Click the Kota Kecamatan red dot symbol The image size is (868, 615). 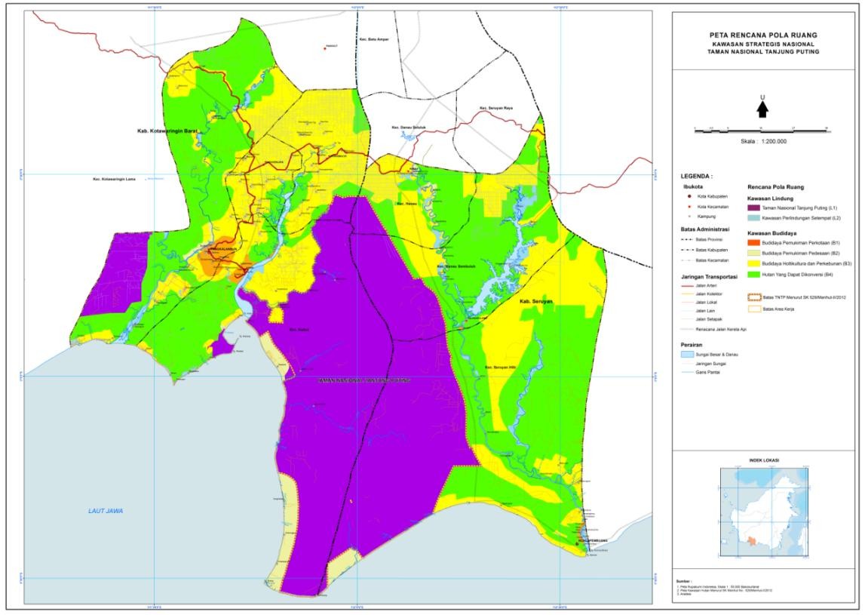[690, 207]
